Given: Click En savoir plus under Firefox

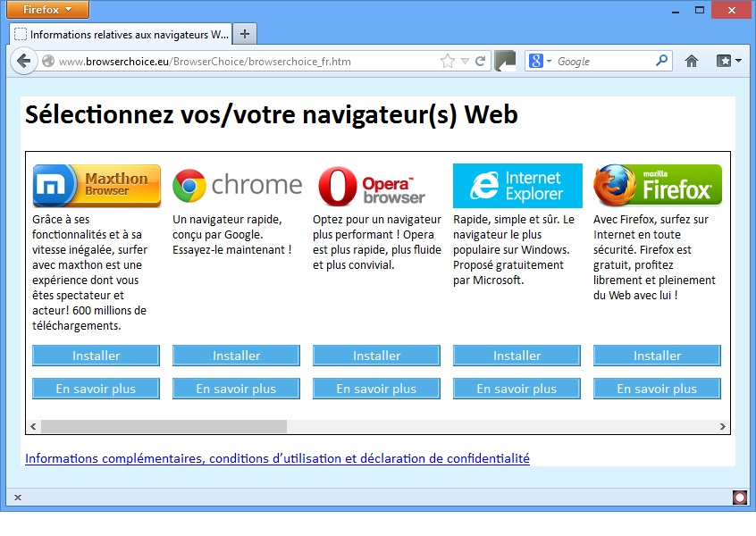Looking at the screenshot, I should [657, 389].
